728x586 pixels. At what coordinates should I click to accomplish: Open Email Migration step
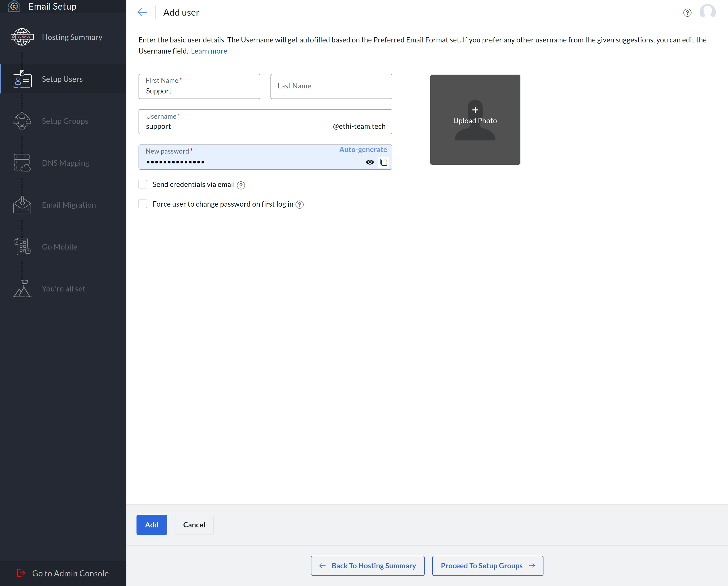[63, 205]
